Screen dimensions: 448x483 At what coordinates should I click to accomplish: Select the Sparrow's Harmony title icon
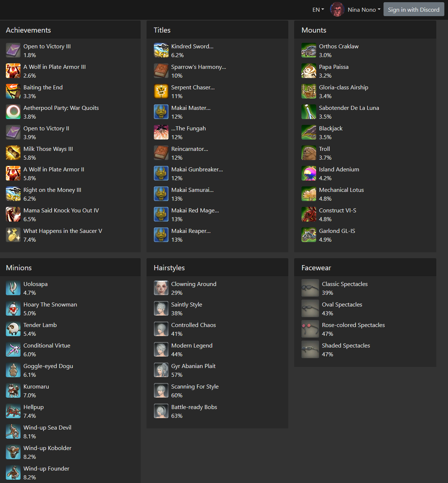[x=161, y=71]
